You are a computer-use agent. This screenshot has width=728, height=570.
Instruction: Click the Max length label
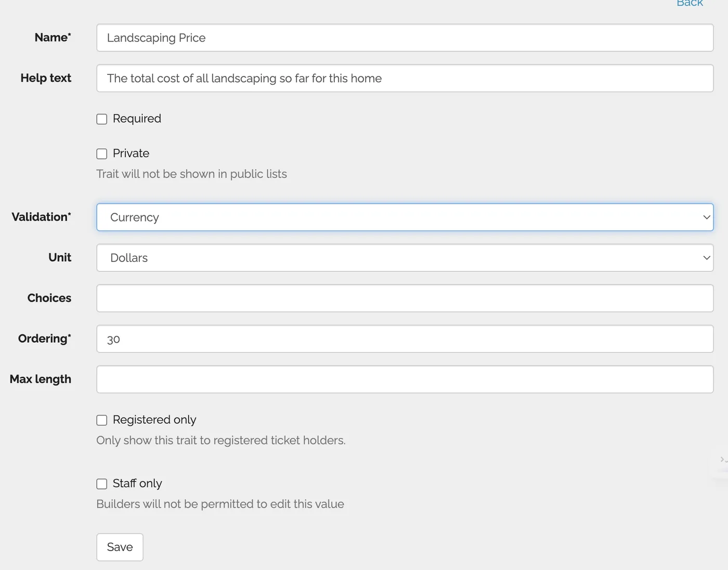(x=40, y=379)
